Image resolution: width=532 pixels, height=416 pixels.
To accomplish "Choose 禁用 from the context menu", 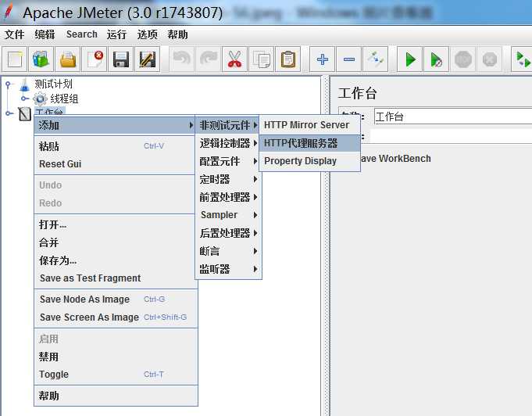I will 115,357.
